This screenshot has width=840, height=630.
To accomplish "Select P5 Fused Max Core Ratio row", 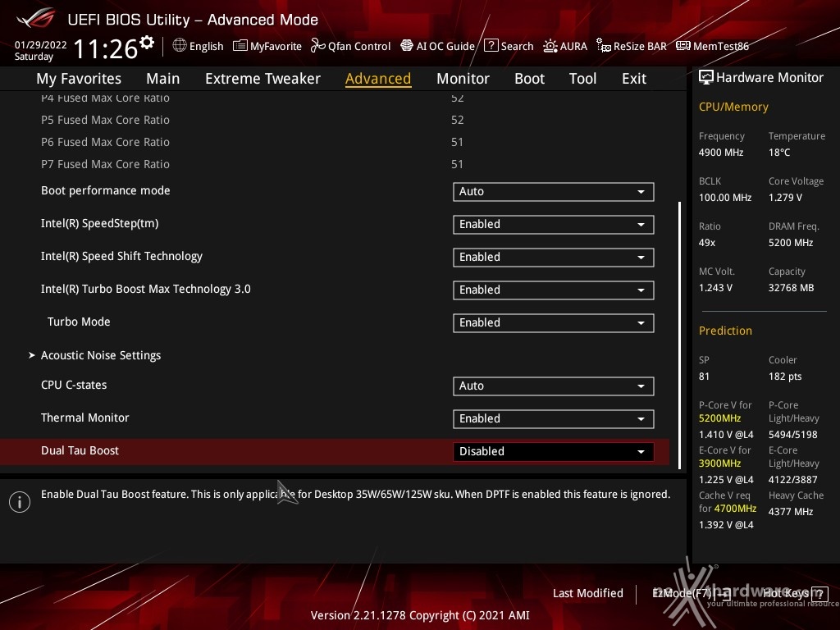I will coord(335,120).
